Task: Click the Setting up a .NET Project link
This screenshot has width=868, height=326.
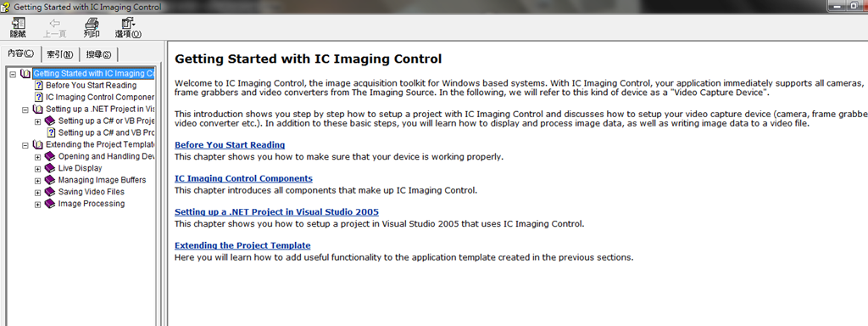Action: [x=277, y=212]
